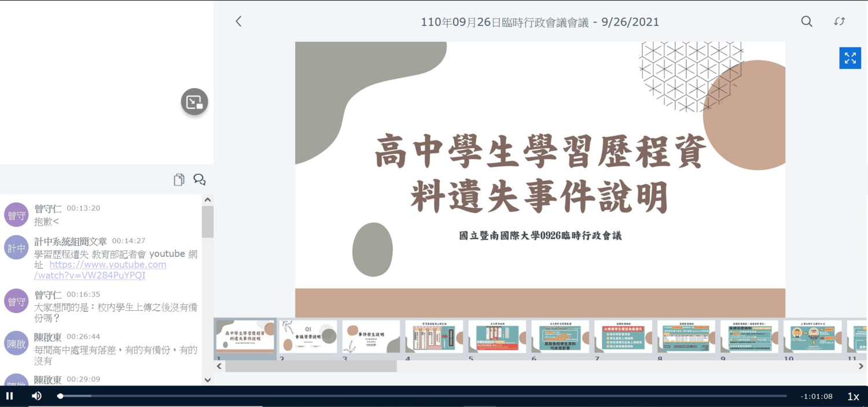868x407 pixels.
Task: Click the main slide presentation area
Action: (x=540, y=179)
